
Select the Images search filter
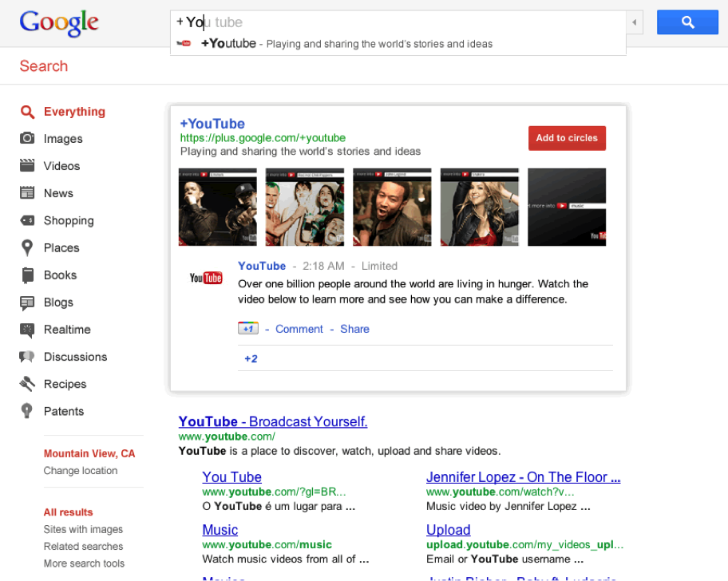[63, 139]
